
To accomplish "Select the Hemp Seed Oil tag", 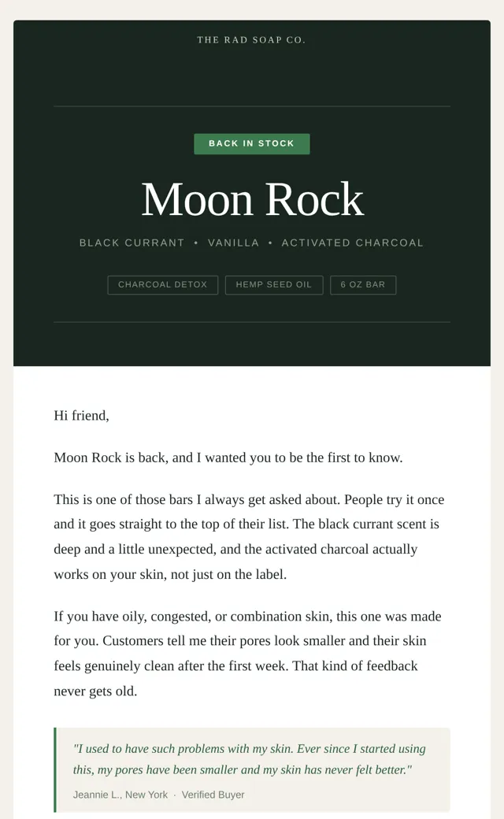I will tap(274, 284).
